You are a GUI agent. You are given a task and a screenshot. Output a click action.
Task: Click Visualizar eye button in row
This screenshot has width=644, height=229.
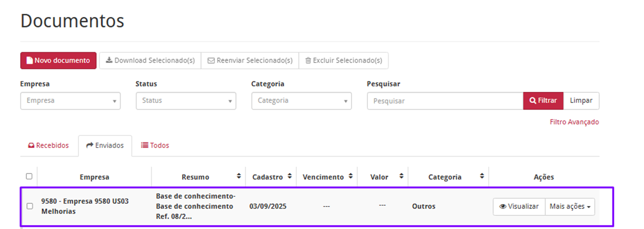pos(519,206)
